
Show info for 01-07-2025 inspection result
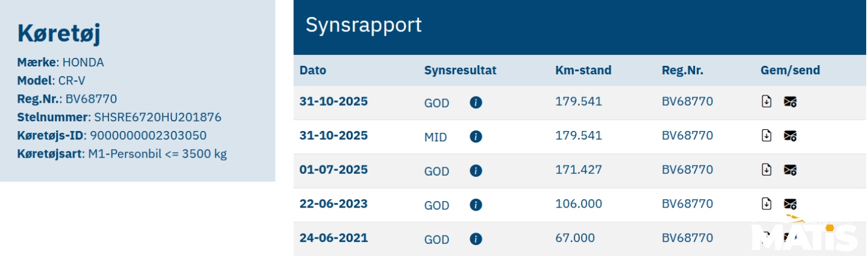tap(476, 171)
